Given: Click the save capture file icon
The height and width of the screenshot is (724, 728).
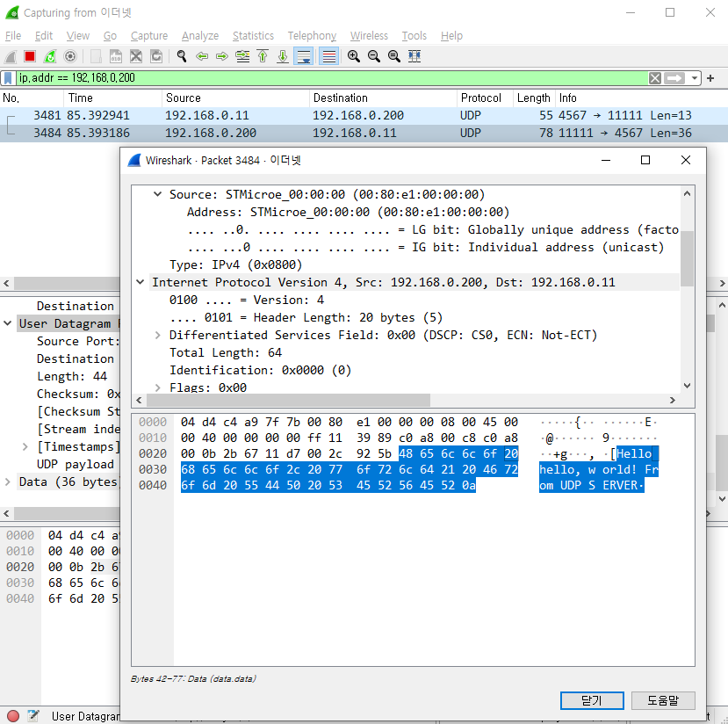Looking at the screenshot, I should [116, 56].
